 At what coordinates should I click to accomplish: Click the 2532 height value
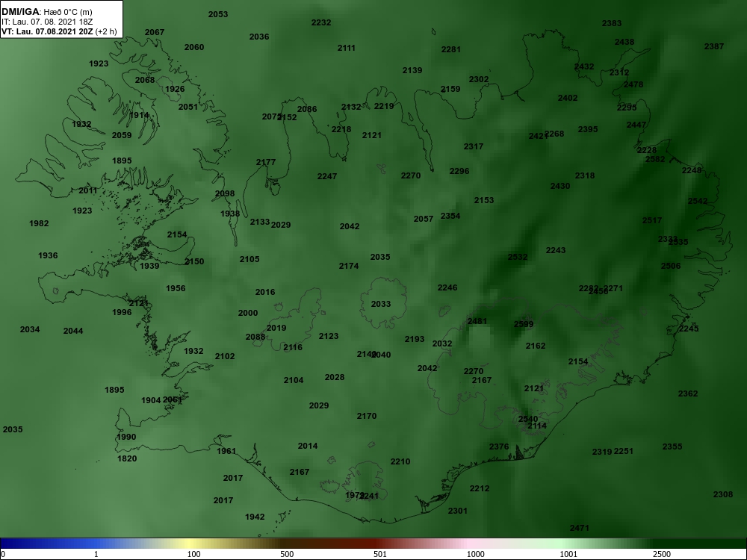pos(518,257)
